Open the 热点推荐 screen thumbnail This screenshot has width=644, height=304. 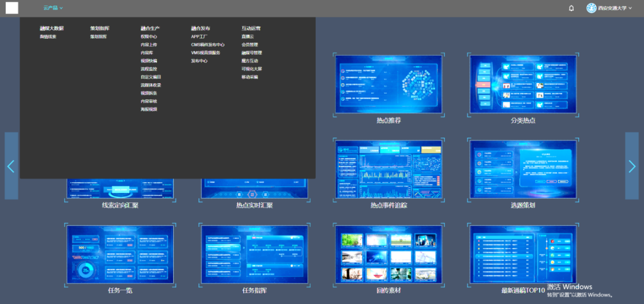click(389, 84)
